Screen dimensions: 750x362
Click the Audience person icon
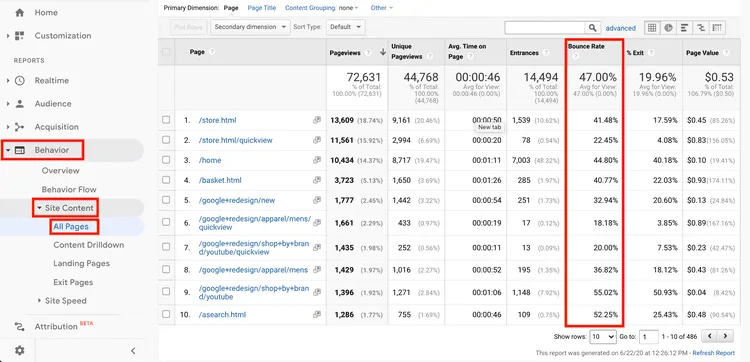click(x=20, y=104)
